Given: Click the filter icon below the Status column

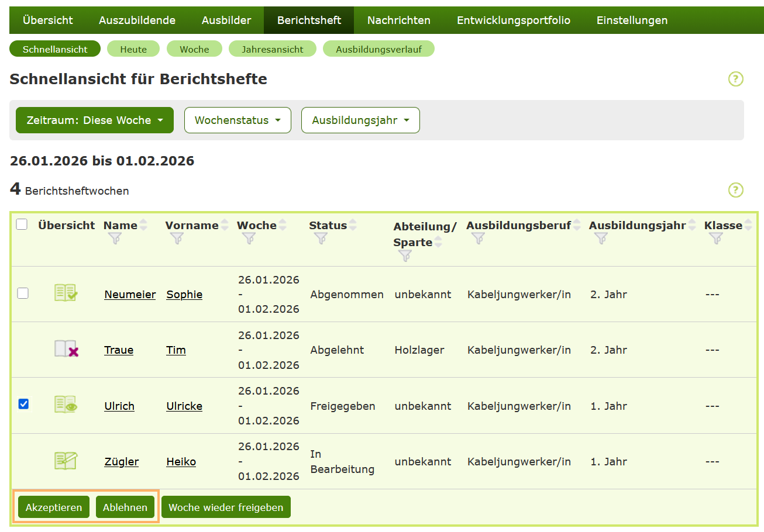Looking at the screenshot, I should pyautogui.click(x=320, y=239).
